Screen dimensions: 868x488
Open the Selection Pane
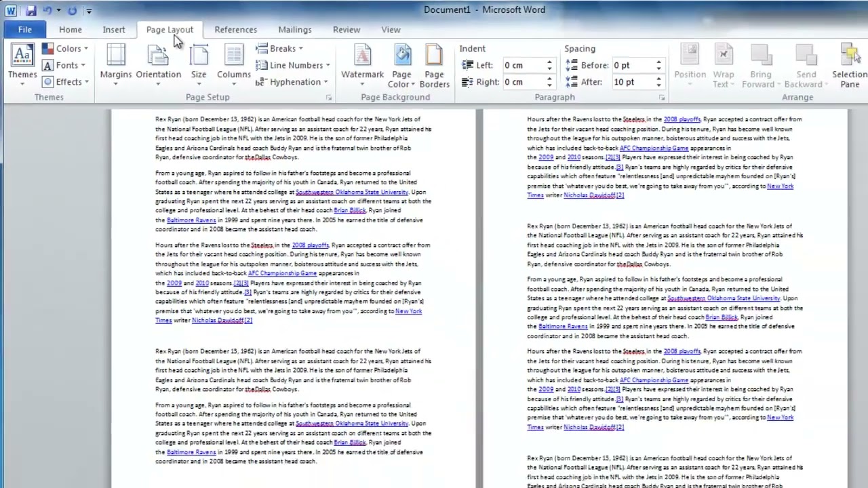(x=850, y=66)
